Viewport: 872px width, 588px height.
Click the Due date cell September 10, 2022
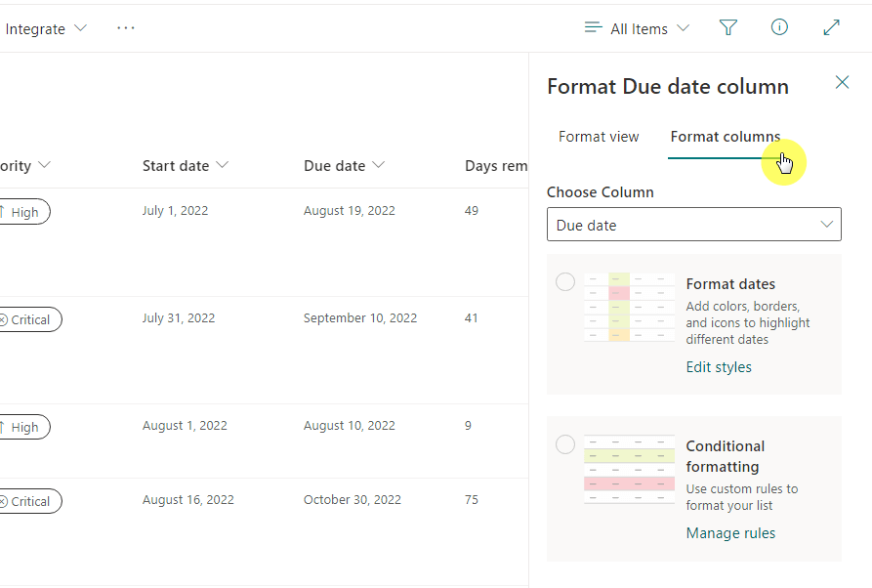[x=359, y=318]
